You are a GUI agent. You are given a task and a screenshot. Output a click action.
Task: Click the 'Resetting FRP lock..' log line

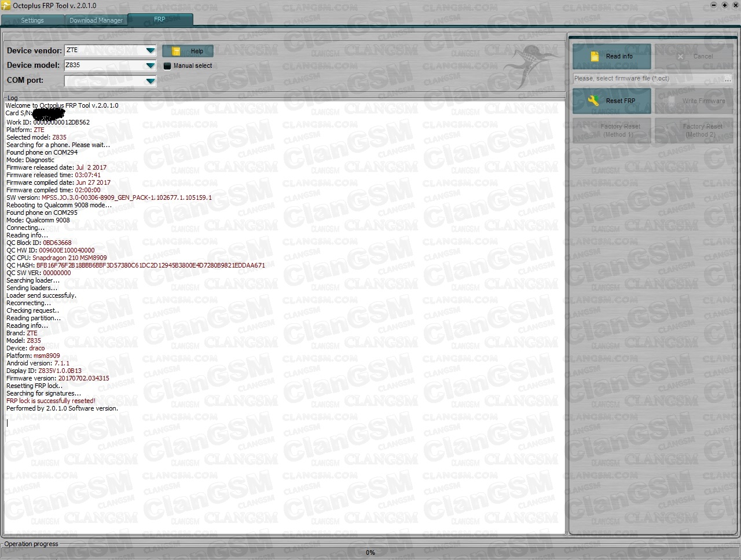pos(35,386)
